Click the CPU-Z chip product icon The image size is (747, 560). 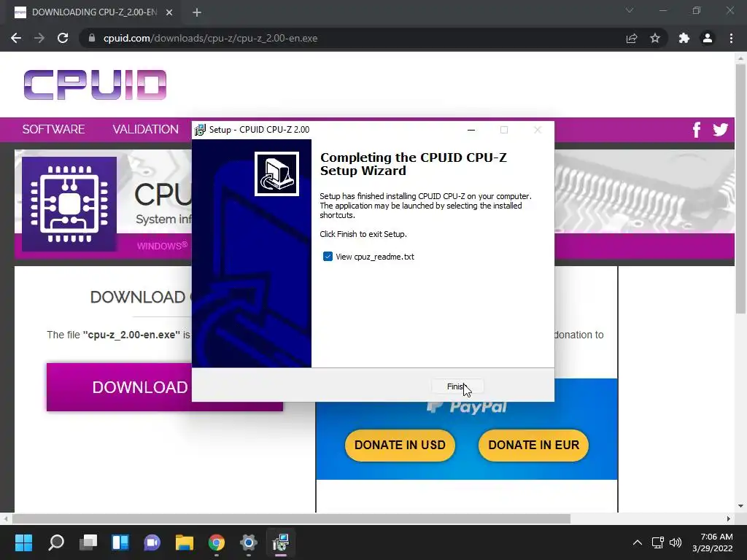(69, 204)
